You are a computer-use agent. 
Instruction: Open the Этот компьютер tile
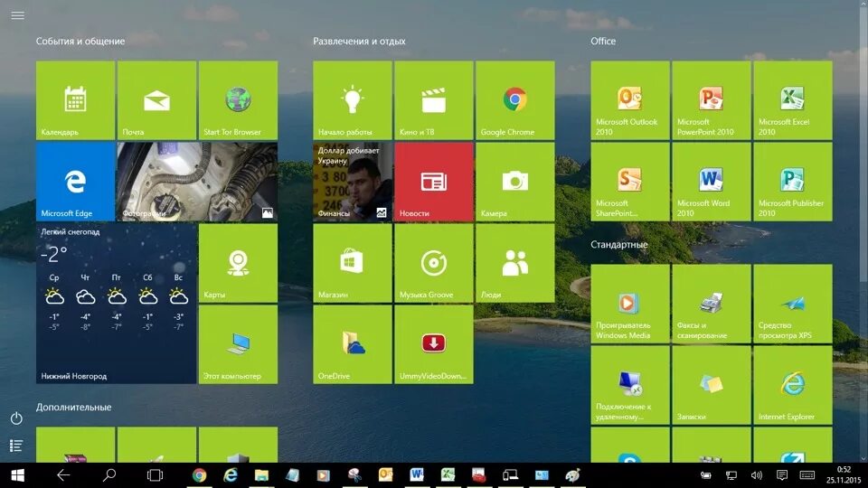(x=238, y=344)
